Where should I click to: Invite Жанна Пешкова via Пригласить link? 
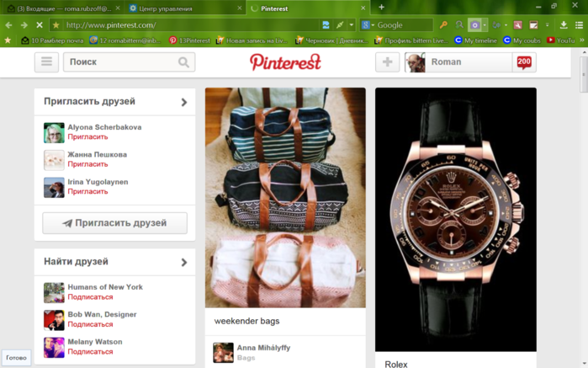pos(87,164)
